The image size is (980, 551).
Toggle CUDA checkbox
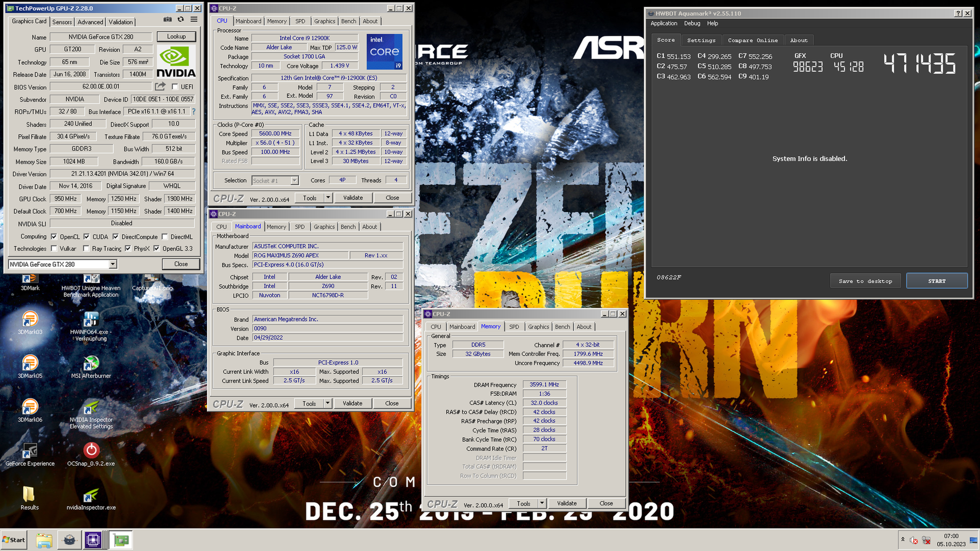tap(87, 237)
